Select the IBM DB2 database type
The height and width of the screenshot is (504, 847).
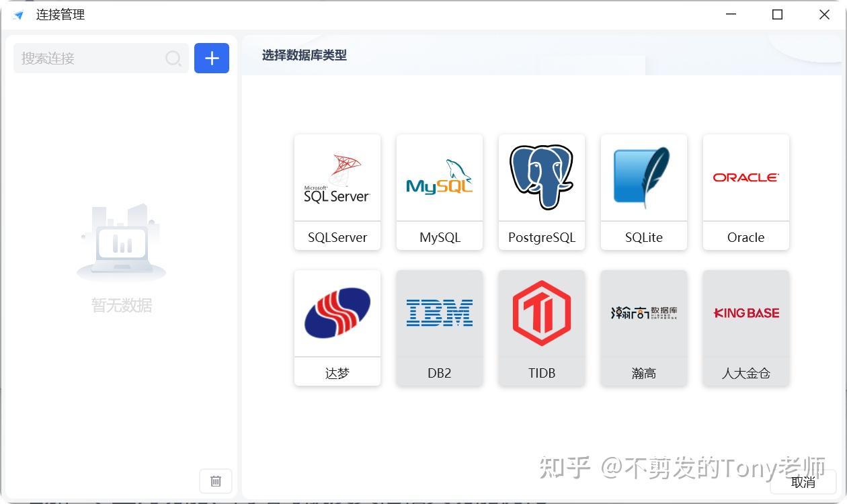pyautogui.click(x=439, y=328)
